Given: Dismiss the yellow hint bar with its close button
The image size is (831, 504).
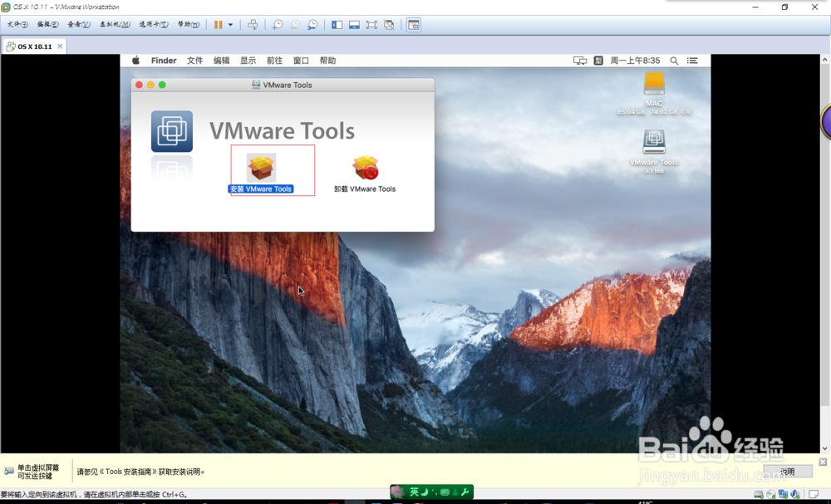Looking at the screenshot, I should tap(823, 462).
